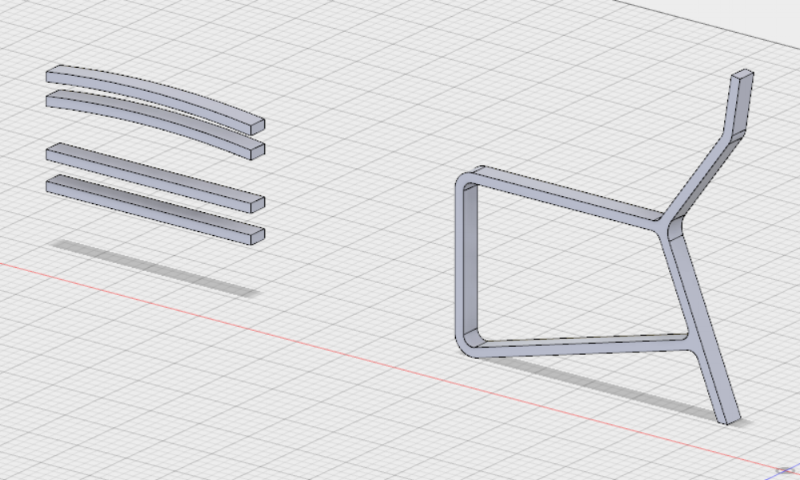Screen dimensions: 800x480
Task: Select the lowest straight bar body
Action: pyautogui.click(x=156, y=209)
